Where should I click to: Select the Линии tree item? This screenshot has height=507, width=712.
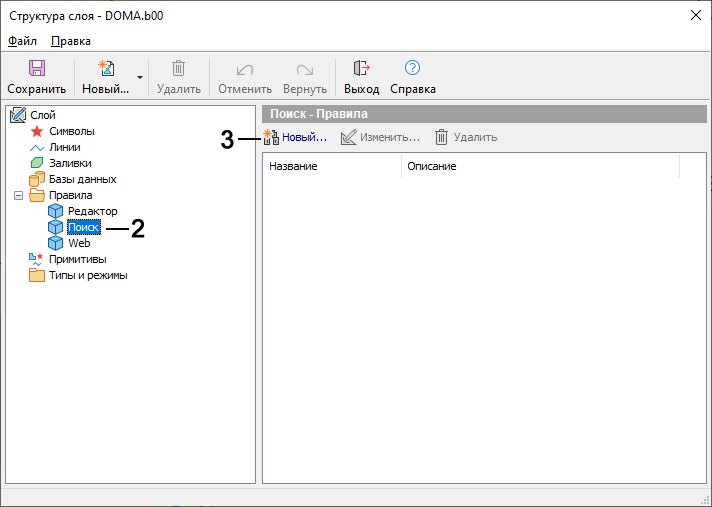click(x=66, y=147)
